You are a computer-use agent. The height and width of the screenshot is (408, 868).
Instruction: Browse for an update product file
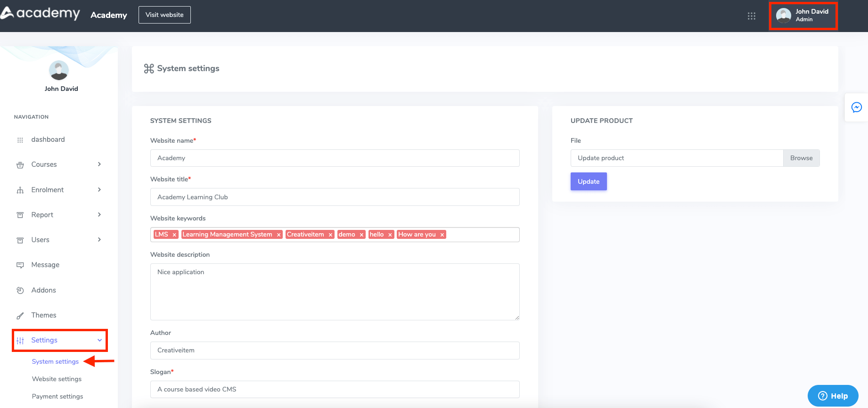[801, 158]
